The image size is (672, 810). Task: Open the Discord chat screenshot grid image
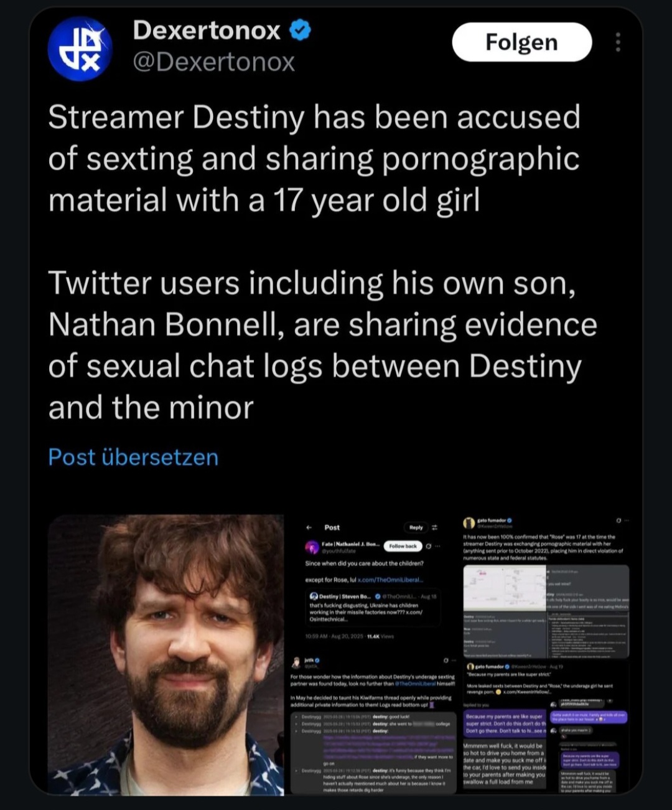(x=546, y=611)
